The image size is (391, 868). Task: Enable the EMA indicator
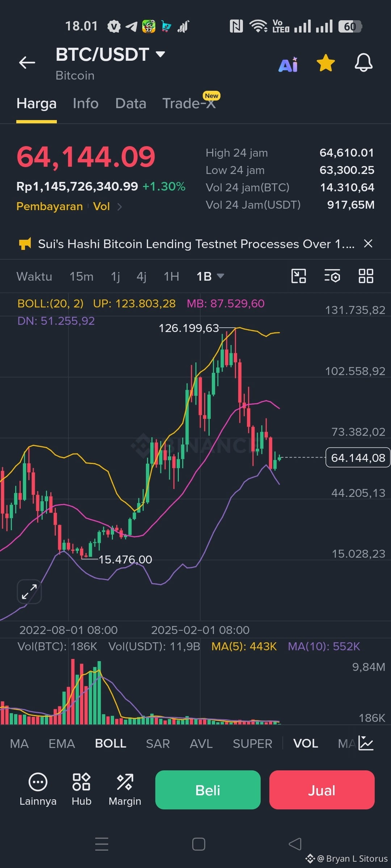coord(62,744)
